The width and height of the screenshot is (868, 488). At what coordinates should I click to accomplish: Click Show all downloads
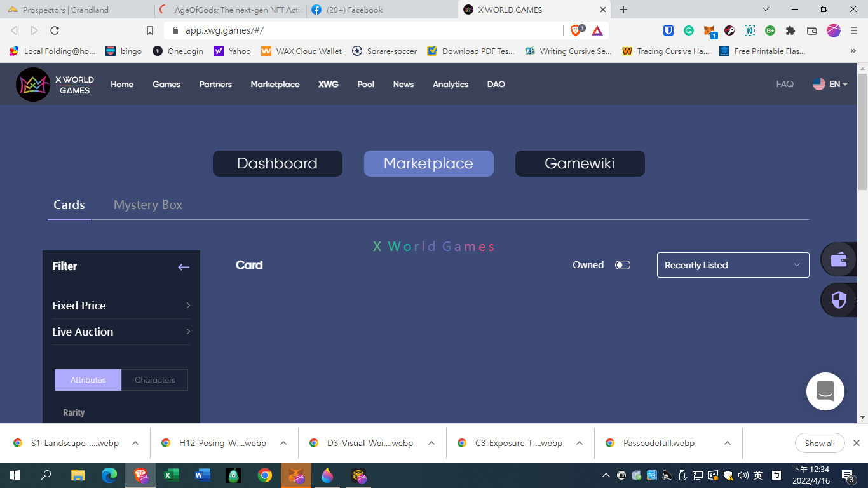820,443
